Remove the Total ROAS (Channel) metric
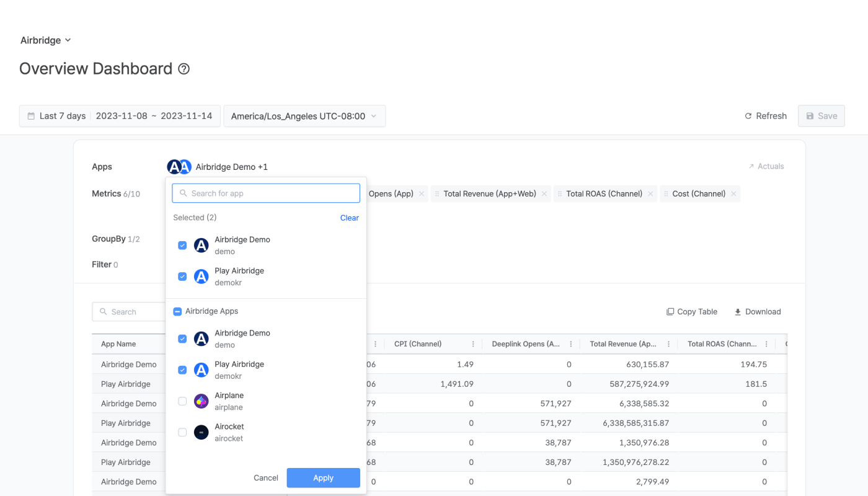 coord(650,194)
